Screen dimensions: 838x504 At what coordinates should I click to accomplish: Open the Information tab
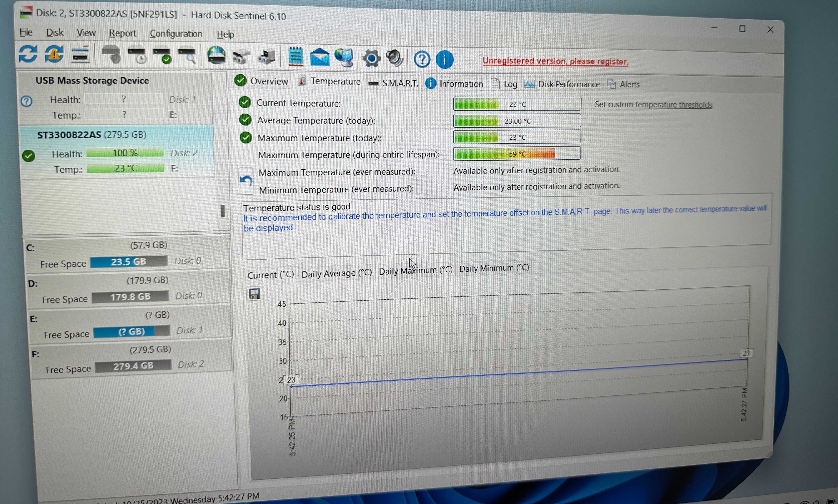(x=454, y=84)
